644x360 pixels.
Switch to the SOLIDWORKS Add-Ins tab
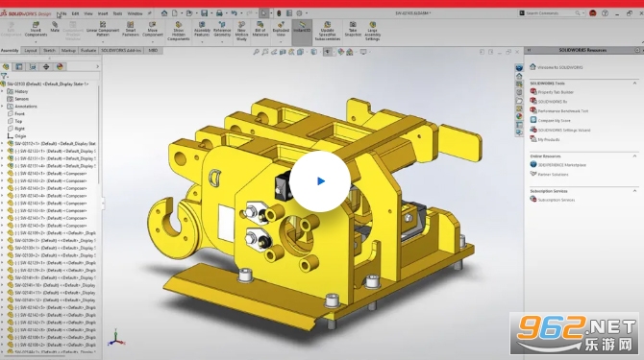pyautogui.click(x=121, y=51)
